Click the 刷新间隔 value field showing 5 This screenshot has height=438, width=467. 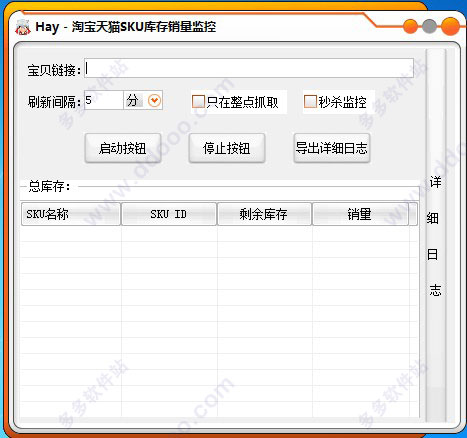click(x=104, y=100)
